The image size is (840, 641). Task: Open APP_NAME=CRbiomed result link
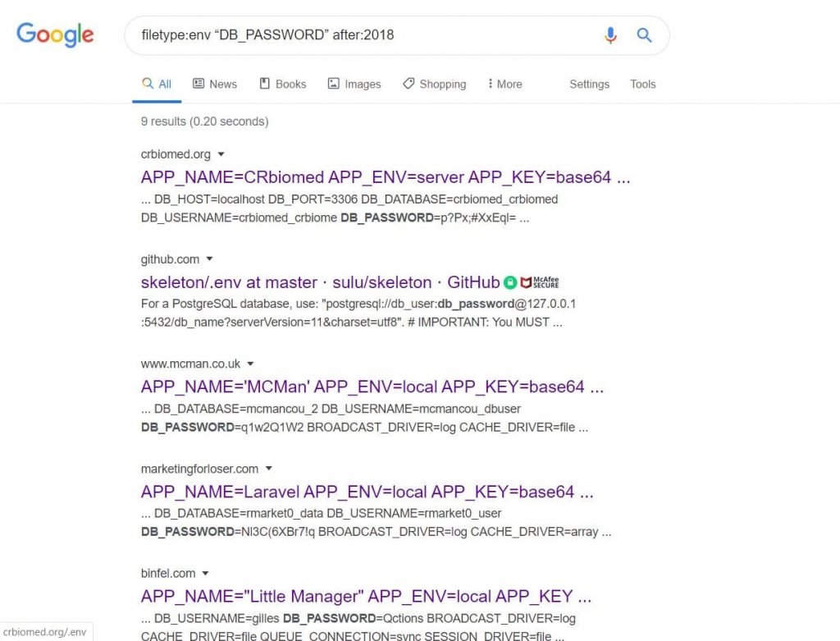tap(386, 177)
